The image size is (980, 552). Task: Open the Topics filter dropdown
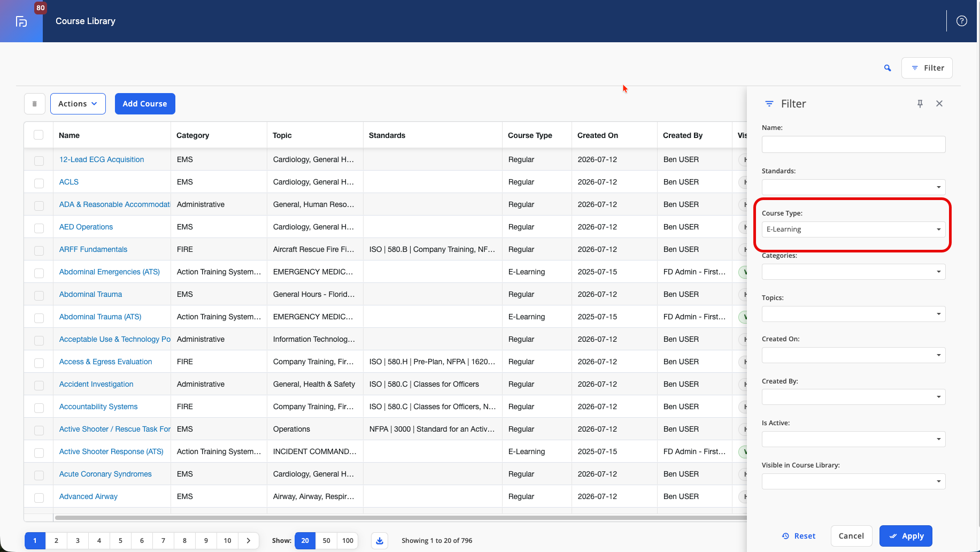tap(853, 314)
